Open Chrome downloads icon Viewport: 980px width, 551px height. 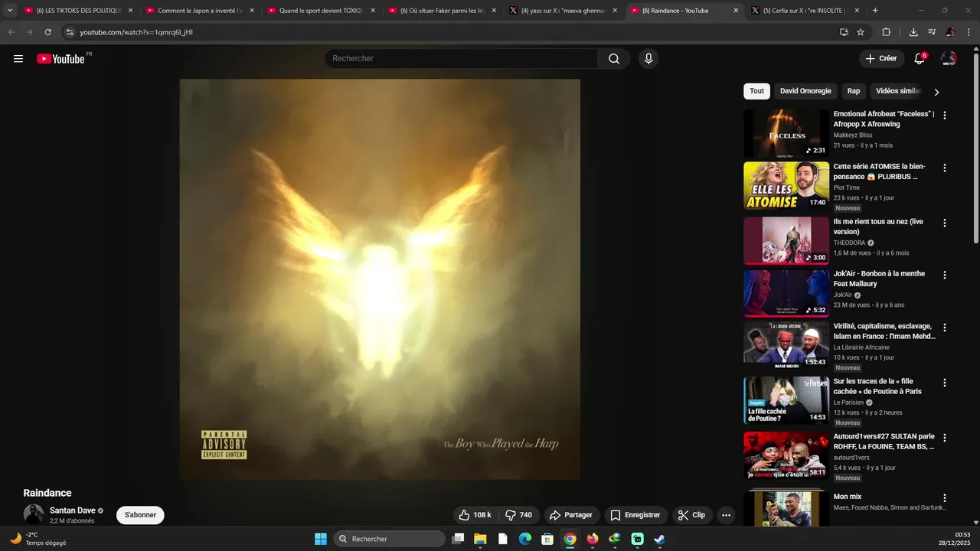tap(913, 32)
